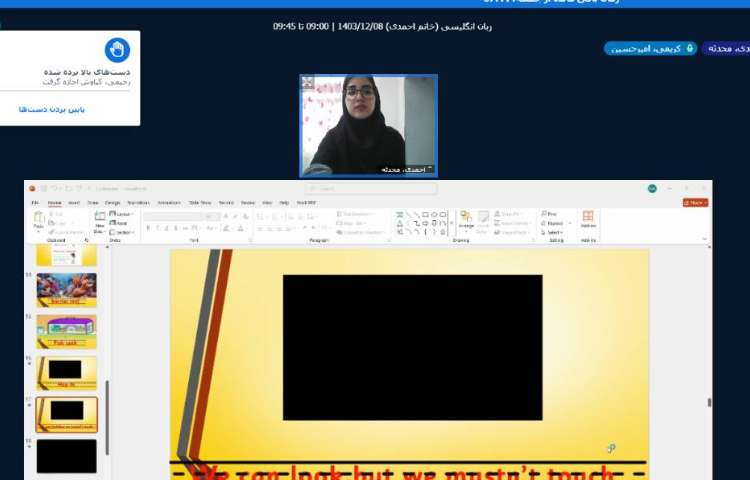Toggle Bold formatting
Viewport: 750px width, 480px height.
(148, 229)
